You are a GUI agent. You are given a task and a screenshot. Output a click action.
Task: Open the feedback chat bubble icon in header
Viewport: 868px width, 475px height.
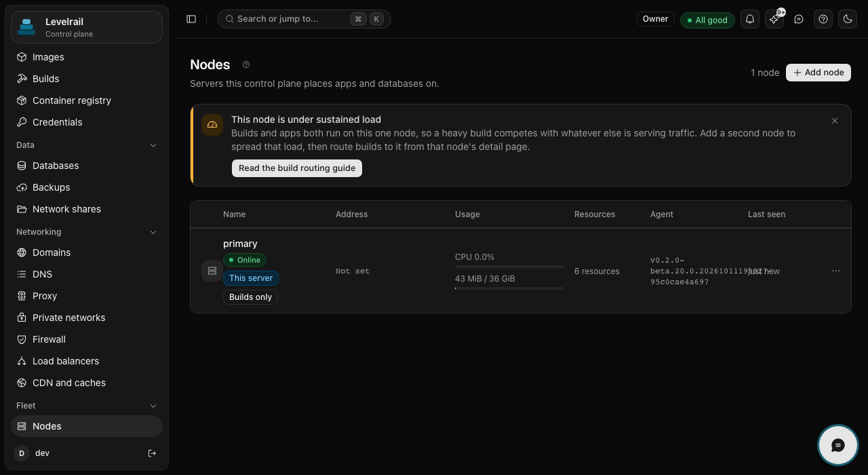pyautogui.click(x=799, y=19)
